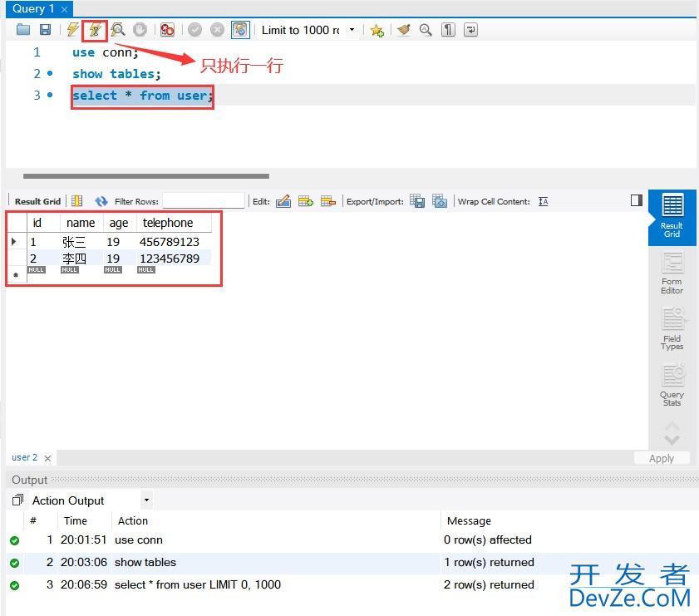Click the 'telephone' column header
This screenshot has height=616, width=699.
[174, 223]
